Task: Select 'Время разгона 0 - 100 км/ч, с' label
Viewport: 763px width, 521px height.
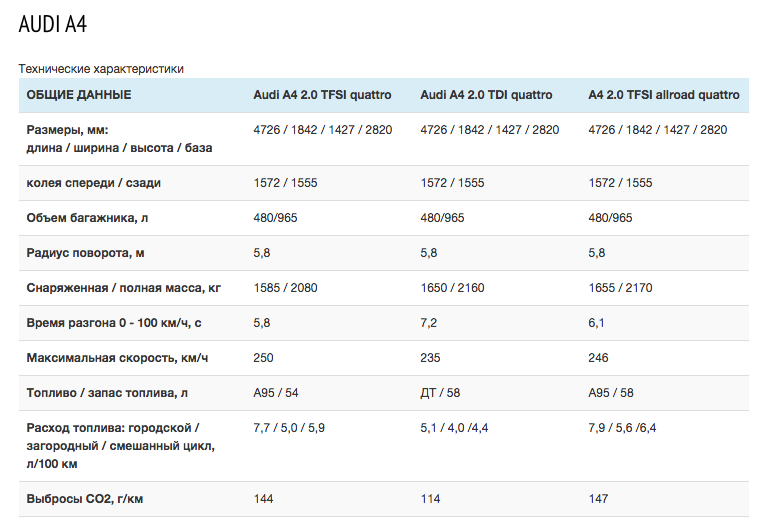Action: 114,323
